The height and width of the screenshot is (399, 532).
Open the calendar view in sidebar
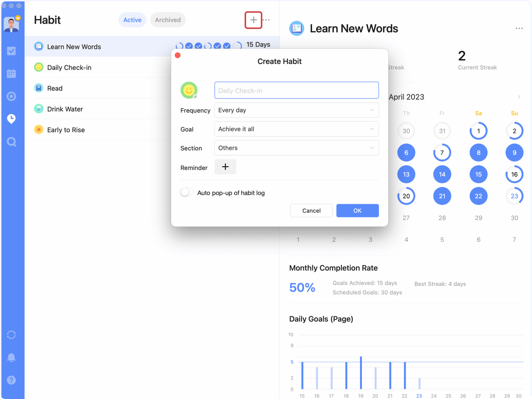[12, 74]
